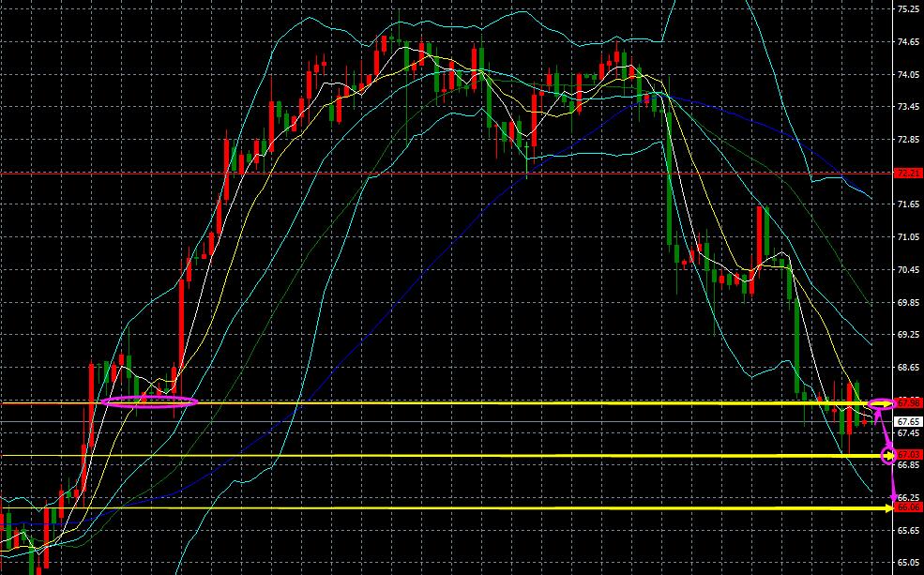Click the 74.65 price axis value
Screen dimensions: 924x575
908,42
